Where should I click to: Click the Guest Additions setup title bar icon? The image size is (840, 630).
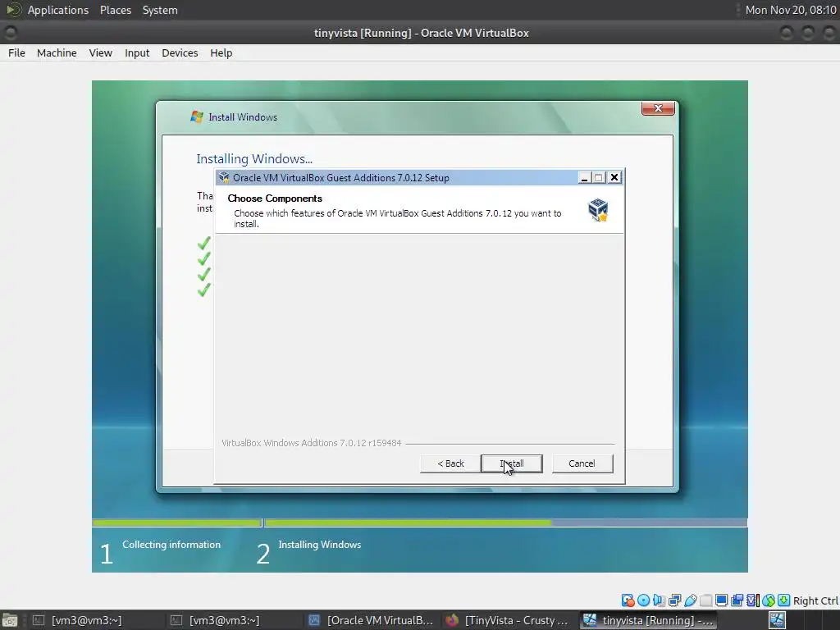point(224,177)
